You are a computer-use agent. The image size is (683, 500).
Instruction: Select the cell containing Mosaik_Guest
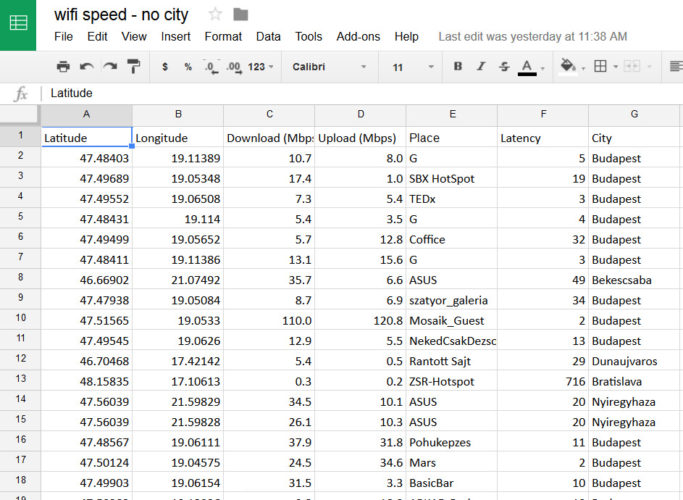[x=452, y=320]
